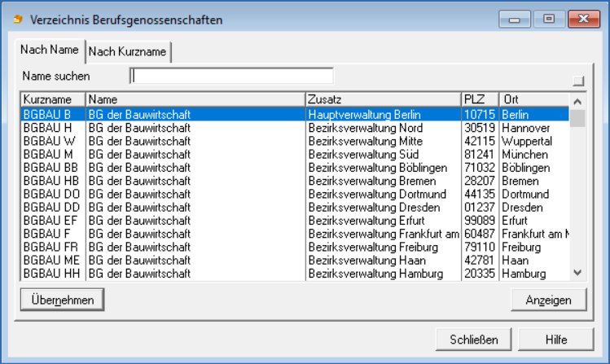610x364 pixels.
Task: Click the Schließen button
Action: tap(474, 340)
